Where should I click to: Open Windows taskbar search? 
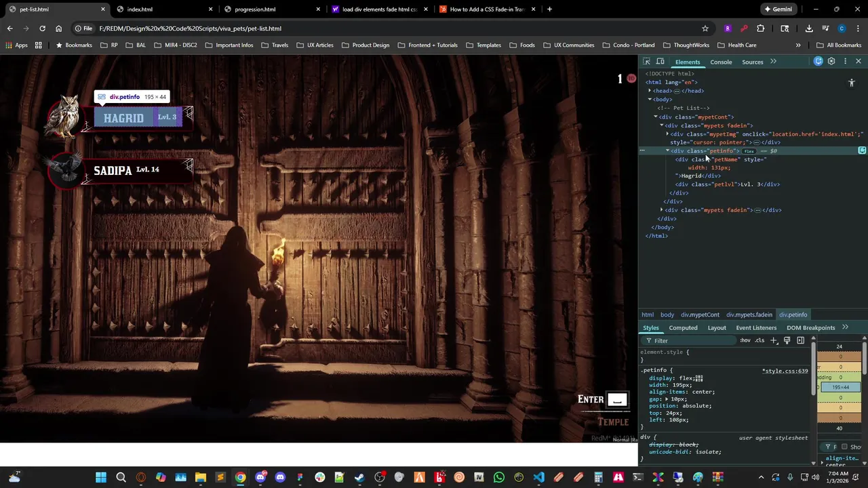(121, 478)
